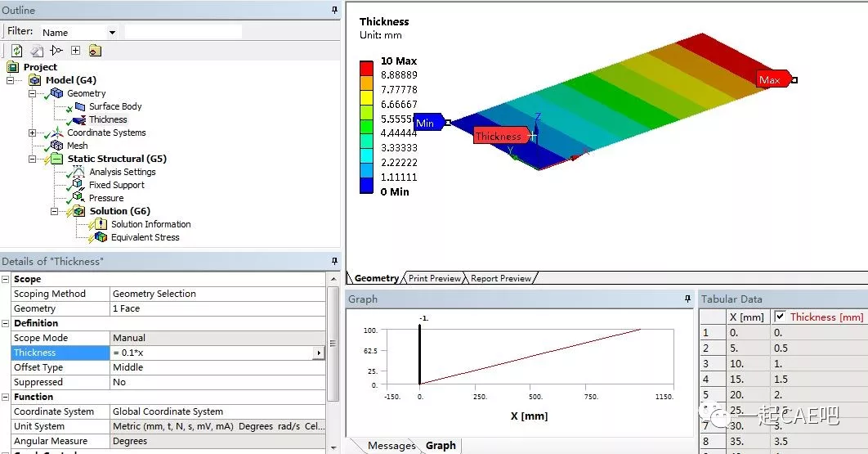This screenshot has width=868, height=454.
Task: Click the remove filter gate icon
Action: tap(56, 51)
